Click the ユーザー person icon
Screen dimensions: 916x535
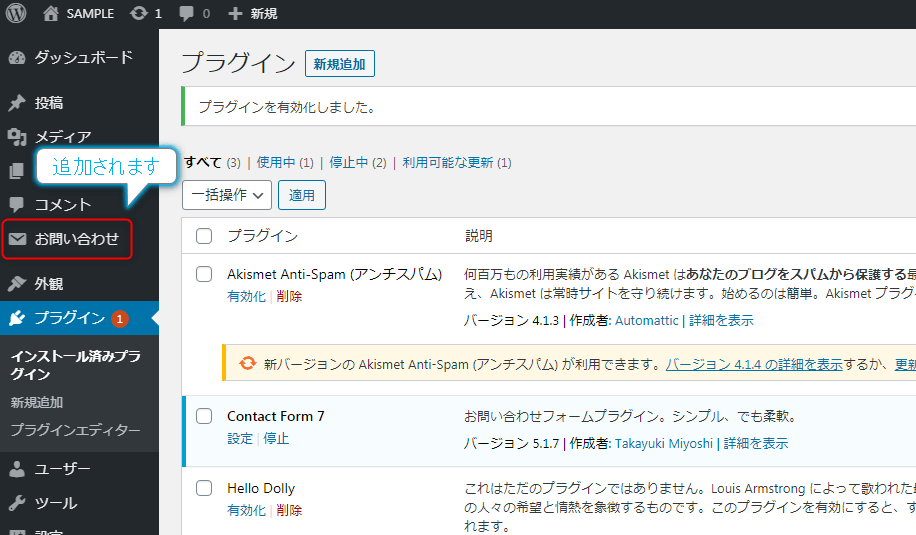coord(17,468)
